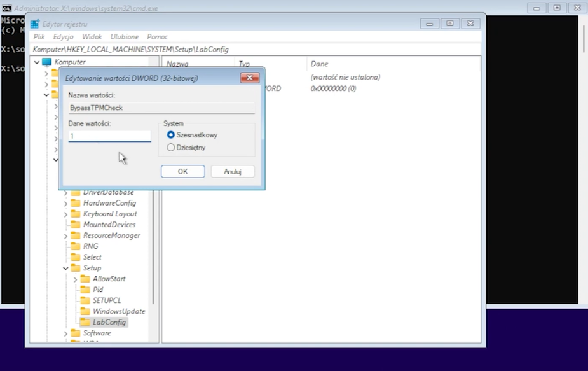The image size is (588, 371).
Task: Open the Pomoc menu
Action: click(157, 37)
